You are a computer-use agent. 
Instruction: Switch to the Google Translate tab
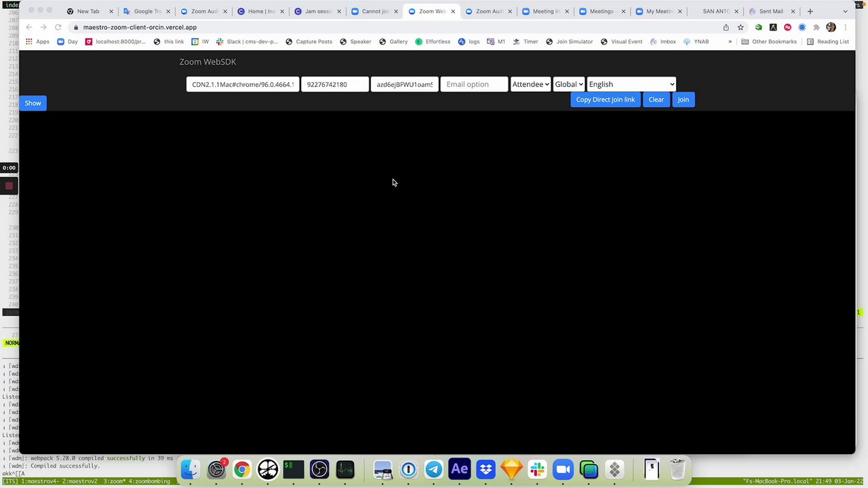click(146, 12)
